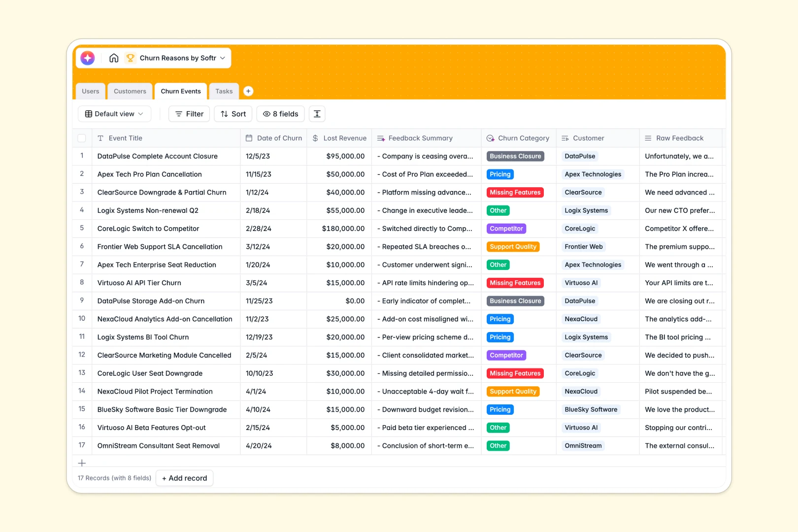Click the CoreLogic Switch to Competitor cell
The height and width of the screenshot is (532, 798).
[x=166, y=229]
